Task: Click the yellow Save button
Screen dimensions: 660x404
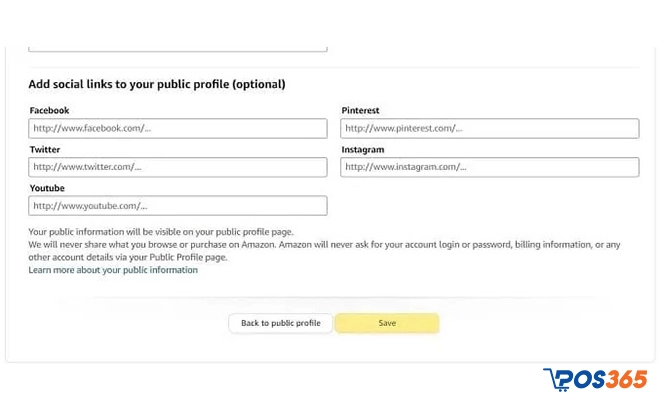Action: [387, 323]
